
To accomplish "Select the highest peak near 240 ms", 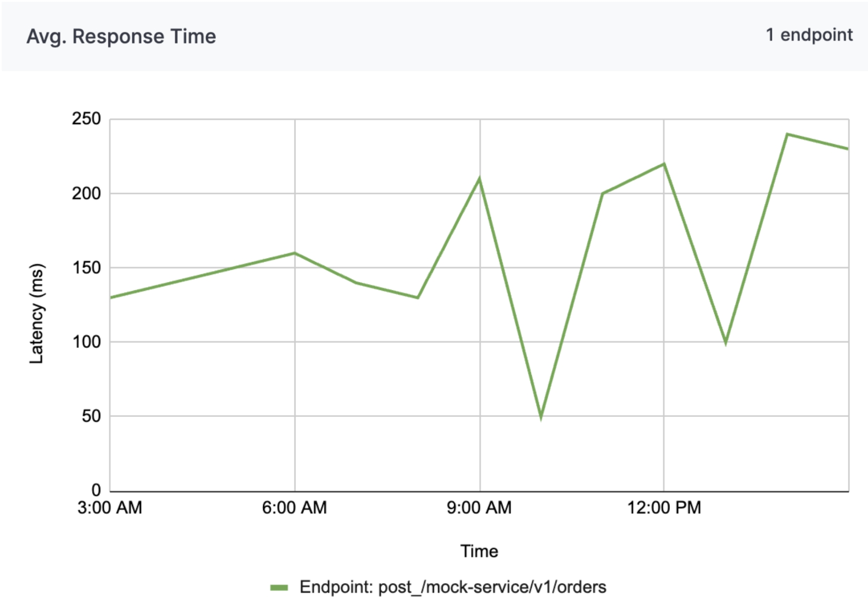I will coord(787,134).
